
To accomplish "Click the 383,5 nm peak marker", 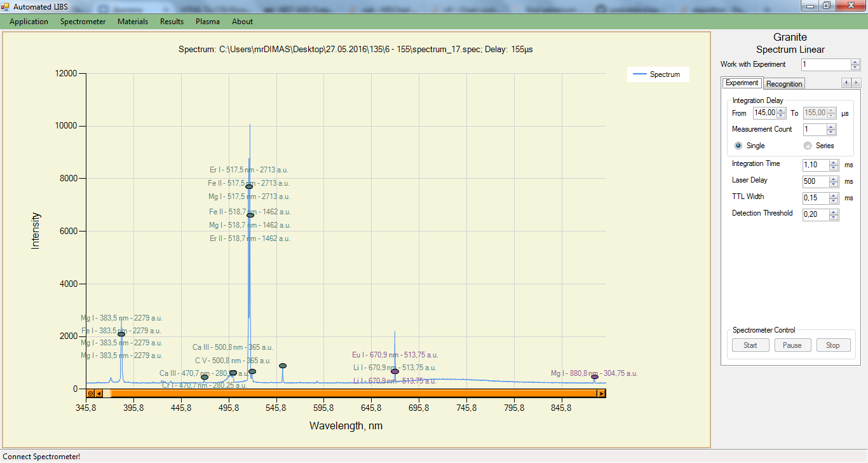I will click(121, 335).
